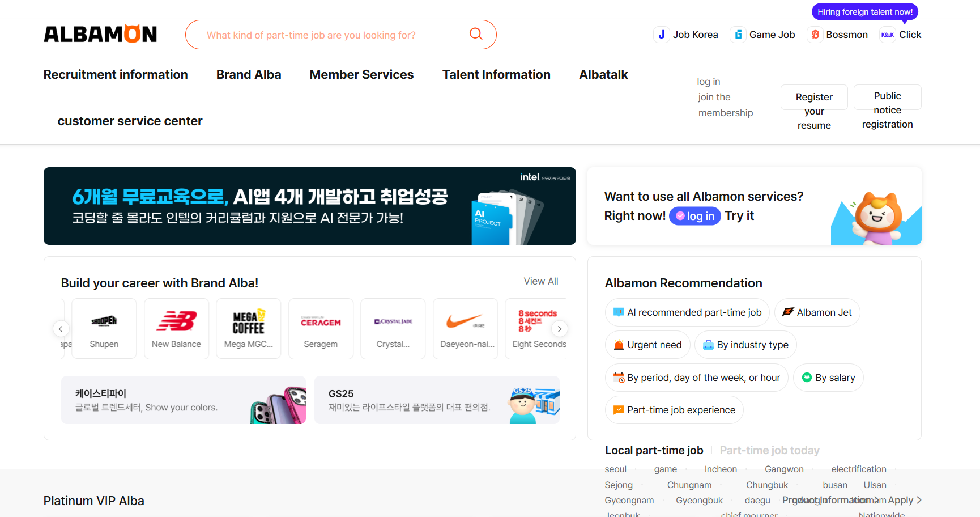
Task: Click the log in link in header
Action: click(709, 82)
